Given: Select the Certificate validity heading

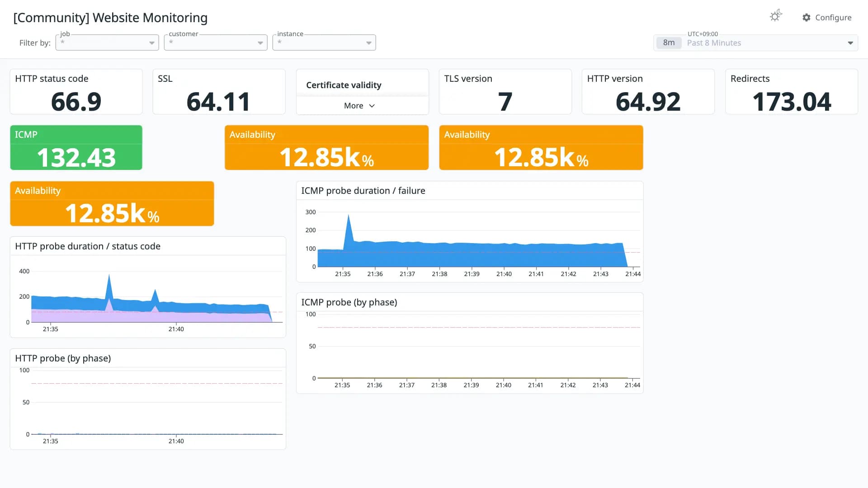Looking at the screenshot, I should pyautogui.click(x=344, y=85).
